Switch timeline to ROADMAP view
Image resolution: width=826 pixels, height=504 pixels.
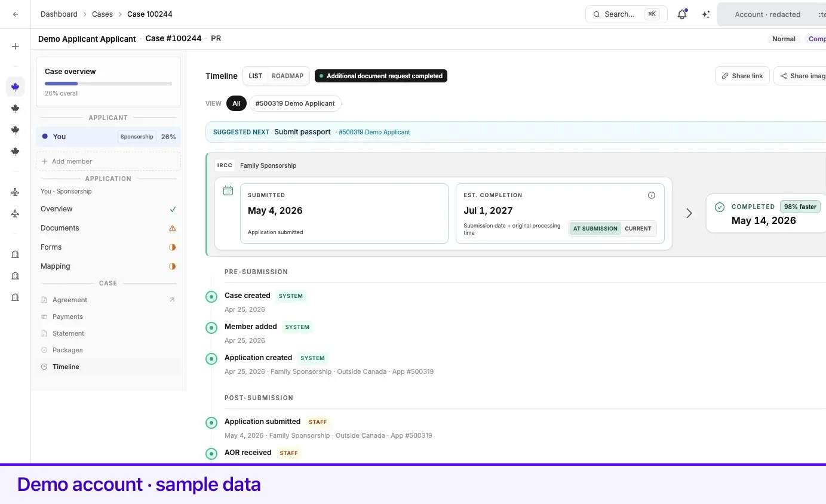[x=287, y=76]
